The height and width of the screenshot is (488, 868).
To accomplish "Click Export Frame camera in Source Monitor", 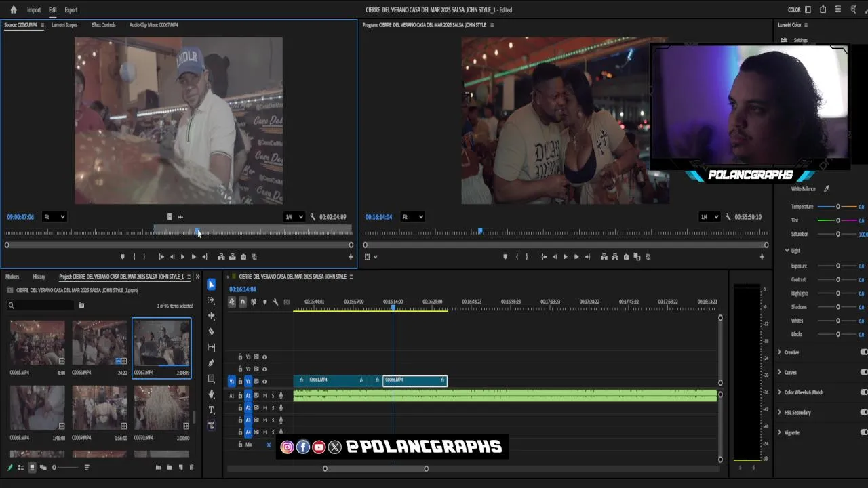I will (243, 257).
